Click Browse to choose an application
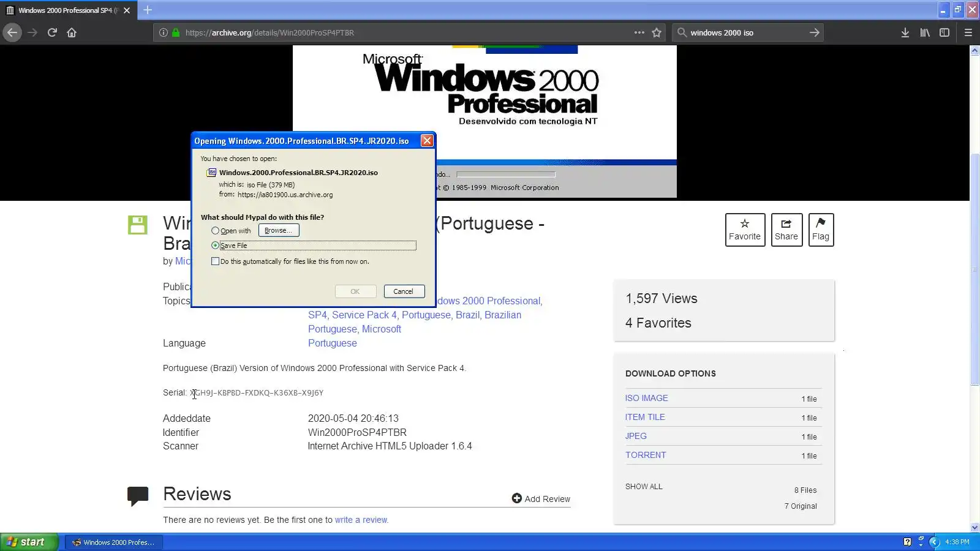The width and height of the screenshot is (980, 551). (279, 230)
